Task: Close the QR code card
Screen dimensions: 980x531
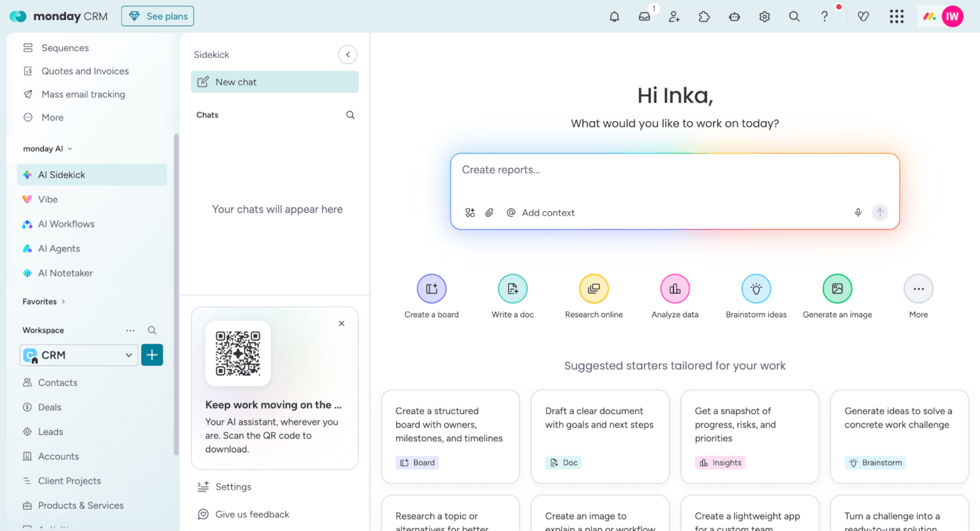Action: 342,324
